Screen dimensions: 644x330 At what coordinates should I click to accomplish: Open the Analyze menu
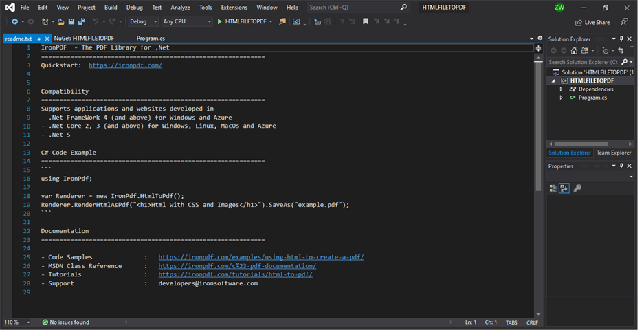point(180,8)
